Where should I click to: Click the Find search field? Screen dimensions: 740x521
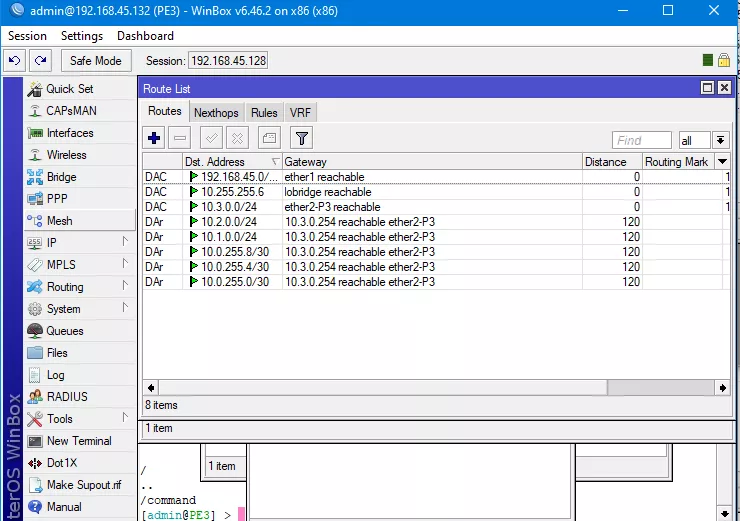(x=641, y=141)
